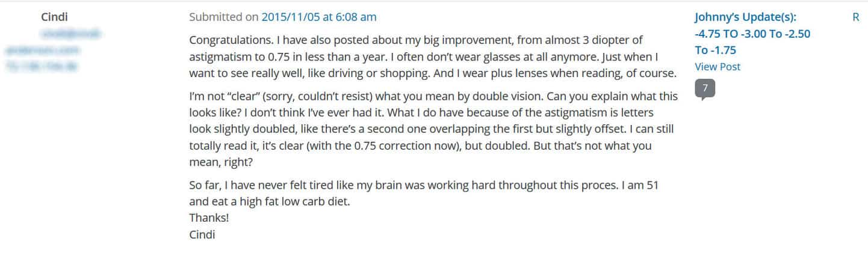Click the comment count bubble showing 7

click(705, 89)
